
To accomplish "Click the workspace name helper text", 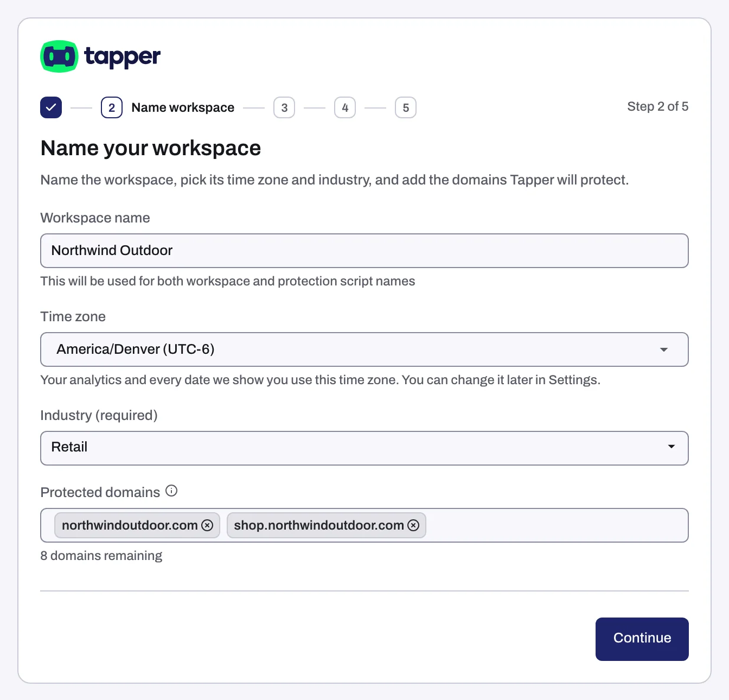I will 228,281.
